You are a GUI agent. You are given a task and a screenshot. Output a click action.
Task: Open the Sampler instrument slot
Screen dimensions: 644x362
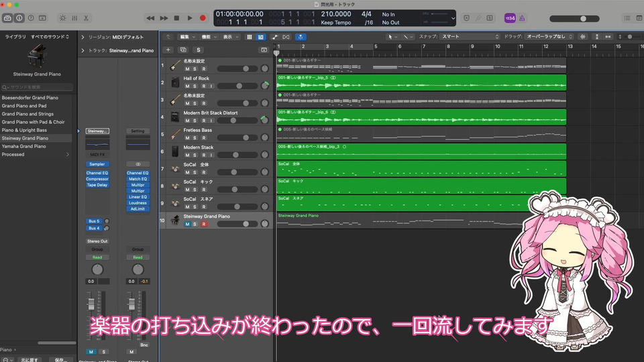[97, 164]
